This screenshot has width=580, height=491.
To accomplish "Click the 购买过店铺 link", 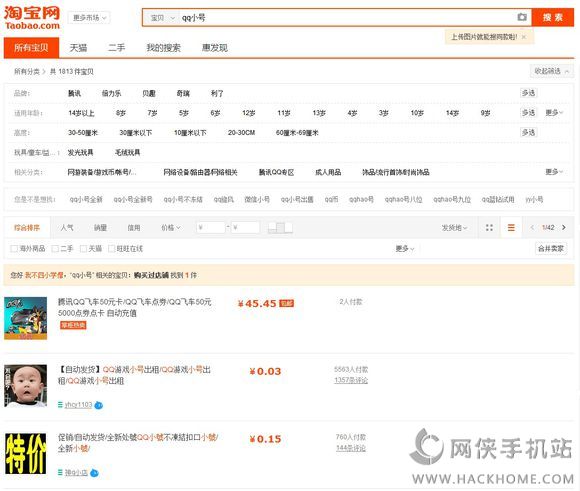I will click(x=151, y=275).
